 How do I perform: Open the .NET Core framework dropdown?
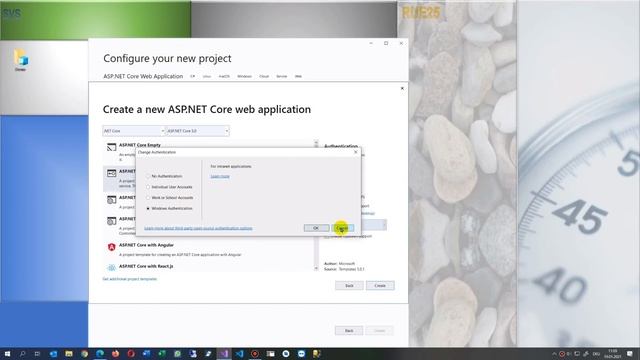[133, 131]
